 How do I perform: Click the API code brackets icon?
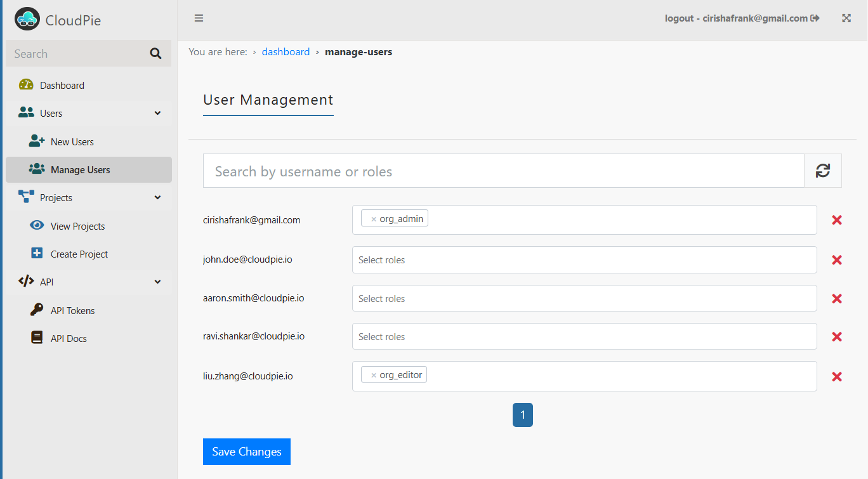pyautogui.click(x=26, y=282)
